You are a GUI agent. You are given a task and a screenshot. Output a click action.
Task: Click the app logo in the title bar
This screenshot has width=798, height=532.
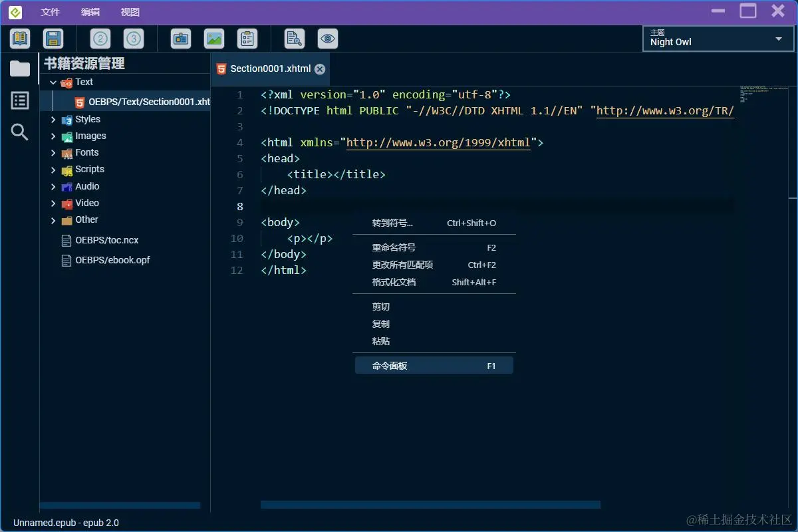(x=15, y=13)
